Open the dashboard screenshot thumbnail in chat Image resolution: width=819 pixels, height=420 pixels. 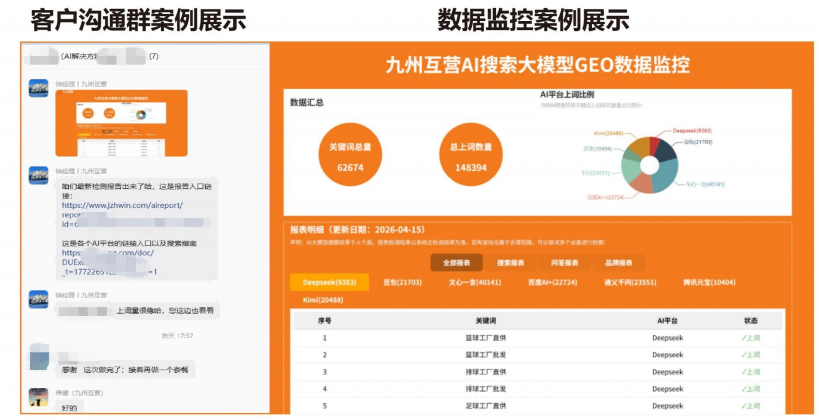[x=121, y=123]
